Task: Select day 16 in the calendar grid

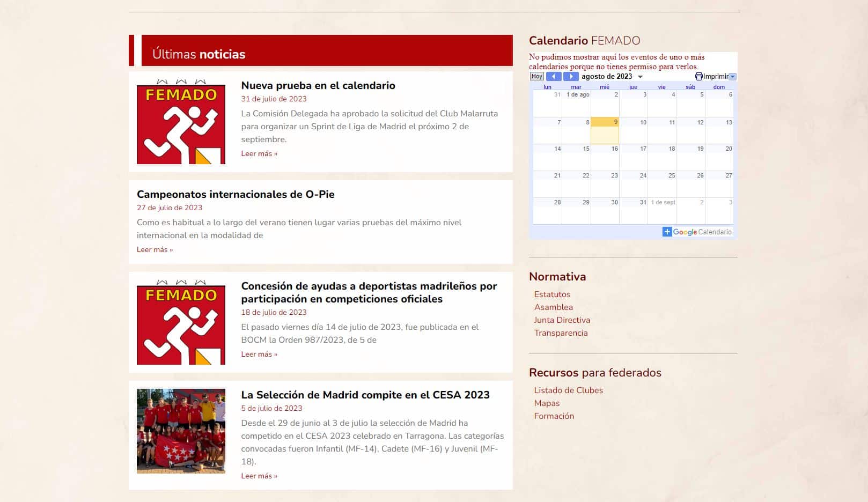Action: (605, 157)
